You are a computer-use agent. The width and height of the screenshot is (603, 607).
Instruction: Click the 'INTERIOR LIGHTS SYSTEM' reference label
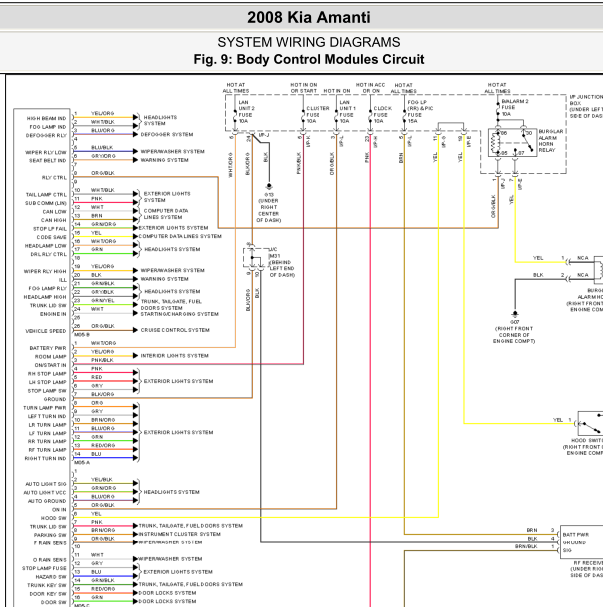coord(175,355)
